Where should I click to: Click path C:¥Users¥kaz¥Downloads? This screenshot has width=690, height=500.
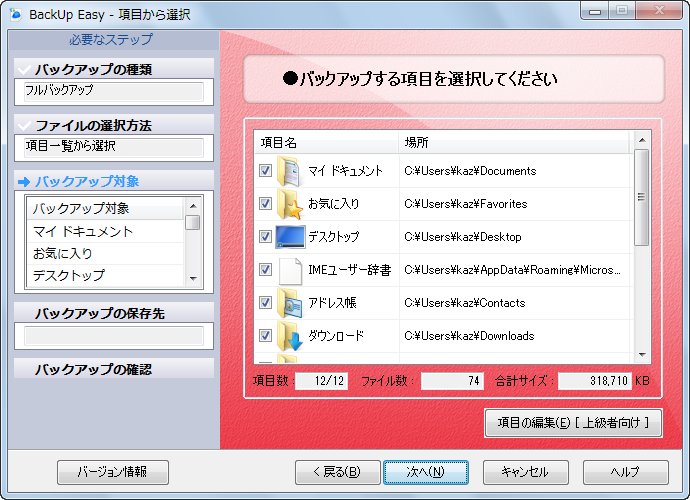469,336
